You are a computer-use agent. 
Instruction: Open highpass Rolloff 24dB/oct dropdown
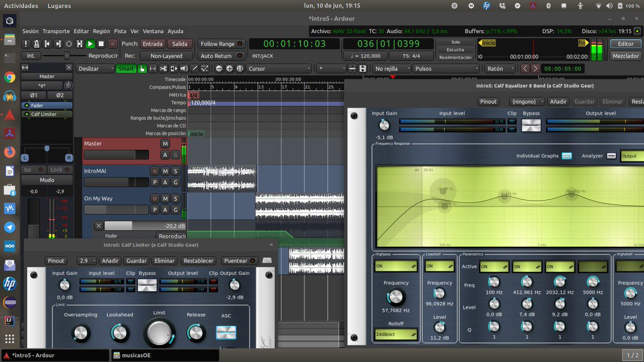coord(396,334)
